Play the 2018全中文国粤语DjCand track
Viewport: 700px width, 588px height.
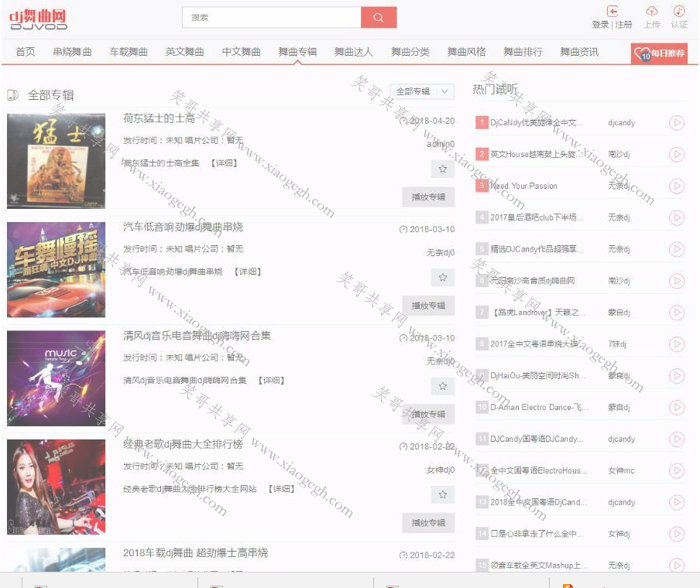point(677,502)
